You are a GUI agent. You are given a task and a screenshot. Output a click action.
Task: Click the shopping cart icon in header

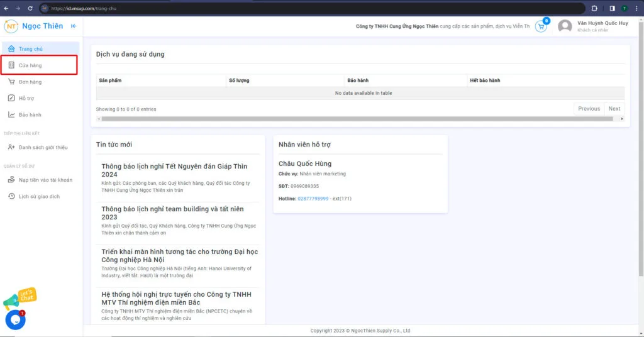pyautogui.click(x=540, y=26)
